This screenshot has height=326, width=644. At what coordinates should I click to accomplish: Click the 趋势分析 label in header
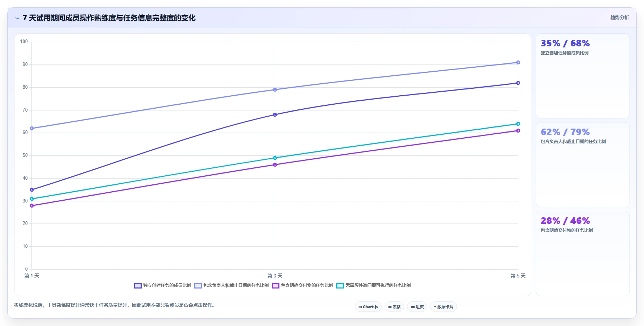click(x=619, y=17)
